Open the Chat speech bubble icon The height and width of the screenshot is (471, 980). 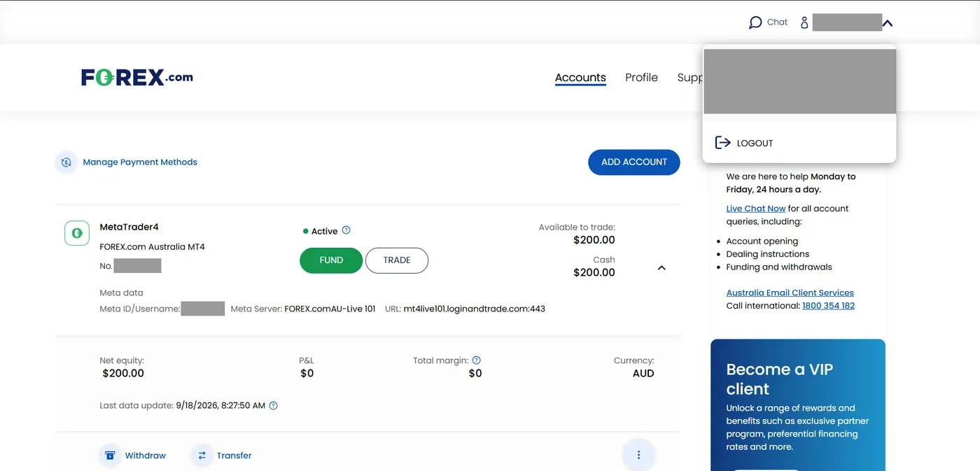tap(755, 22)
